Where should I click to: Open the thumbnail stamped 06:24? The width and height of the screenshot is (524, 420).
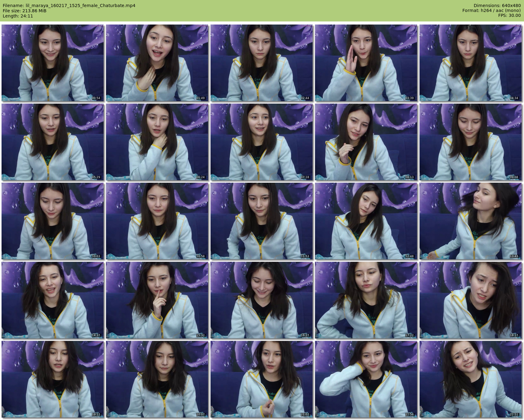click(157, 142)
